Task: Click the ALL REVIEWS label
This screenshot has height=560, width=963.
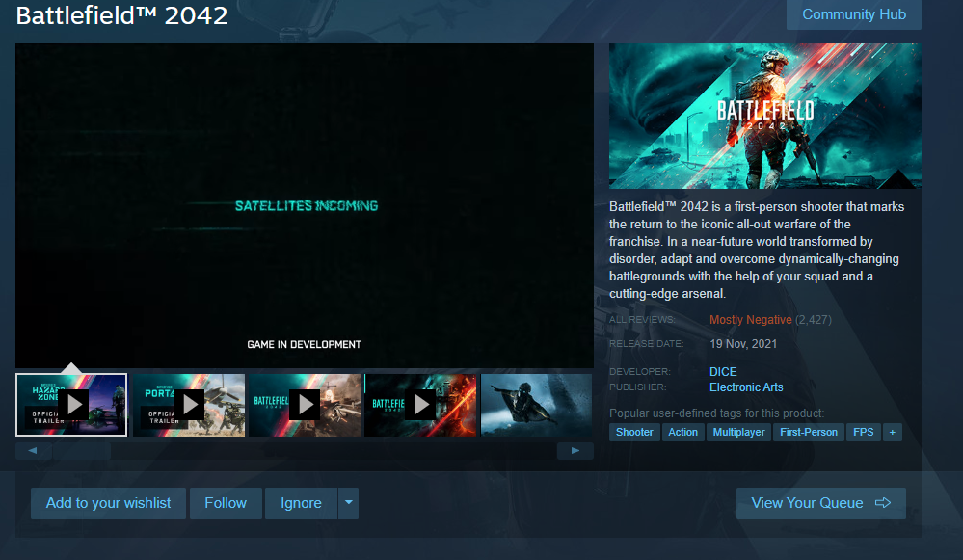Action: [642, 320]
